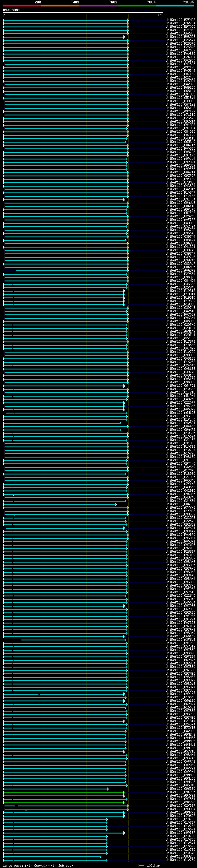Image resolution: width=197 pixels, height=868 pixels.
Task: Select hit label UniRef100_P69250
Action: click(180, 88)
